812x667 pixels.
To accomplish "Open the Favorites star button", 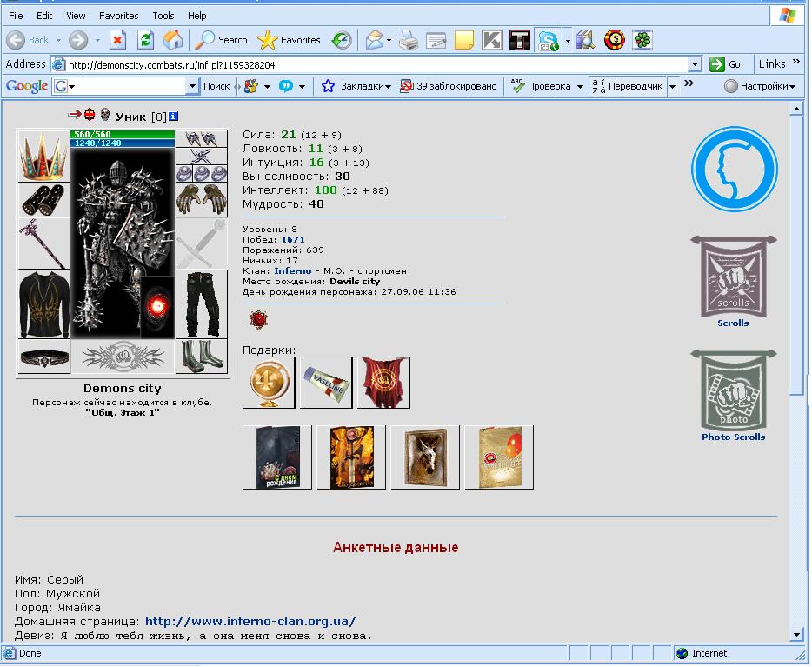I will 289,40.
